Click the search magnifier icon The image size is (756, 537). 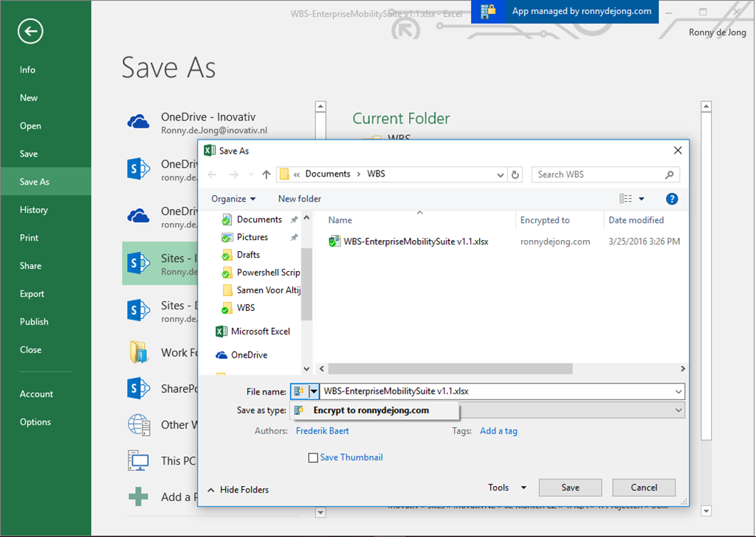click(x=669, y=175)
